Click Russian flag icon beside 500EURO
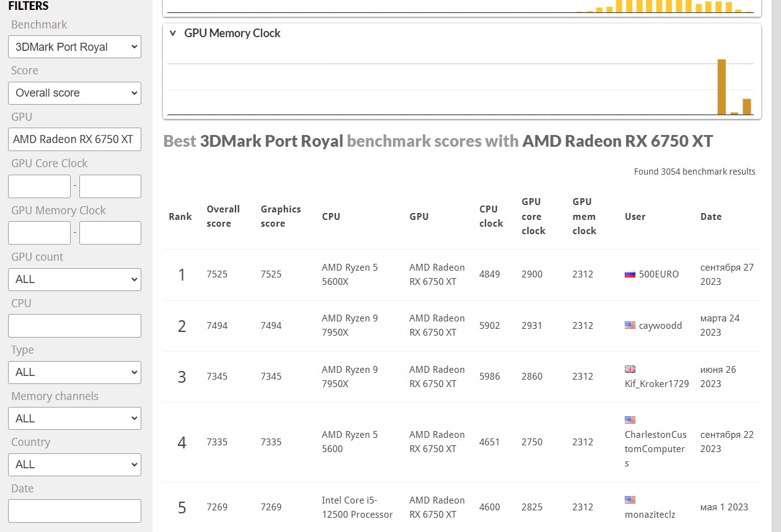The height and width of the screenshot is (532, 781). pos(630,274)
